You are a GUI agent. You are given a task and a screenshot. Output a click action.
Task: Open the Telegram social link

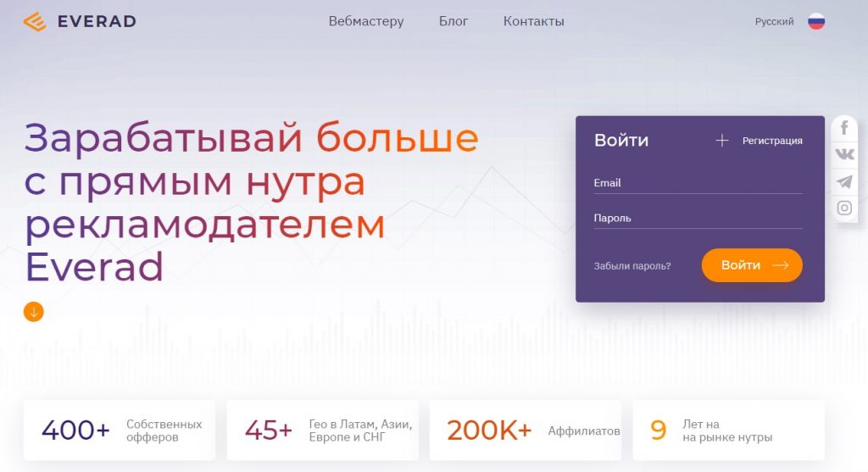[844, 181]
